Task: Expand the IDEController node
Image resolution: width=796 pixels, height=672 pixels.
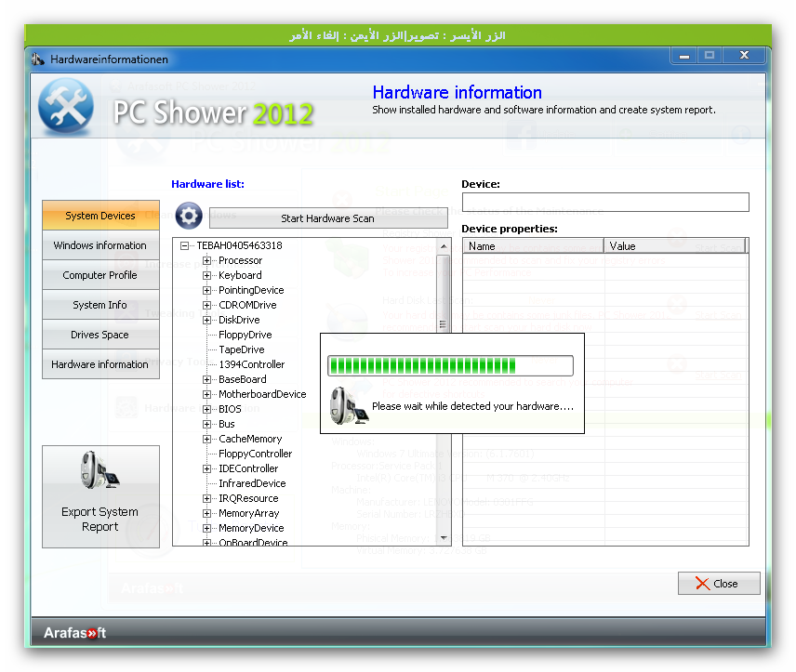Action: point(206,468)
